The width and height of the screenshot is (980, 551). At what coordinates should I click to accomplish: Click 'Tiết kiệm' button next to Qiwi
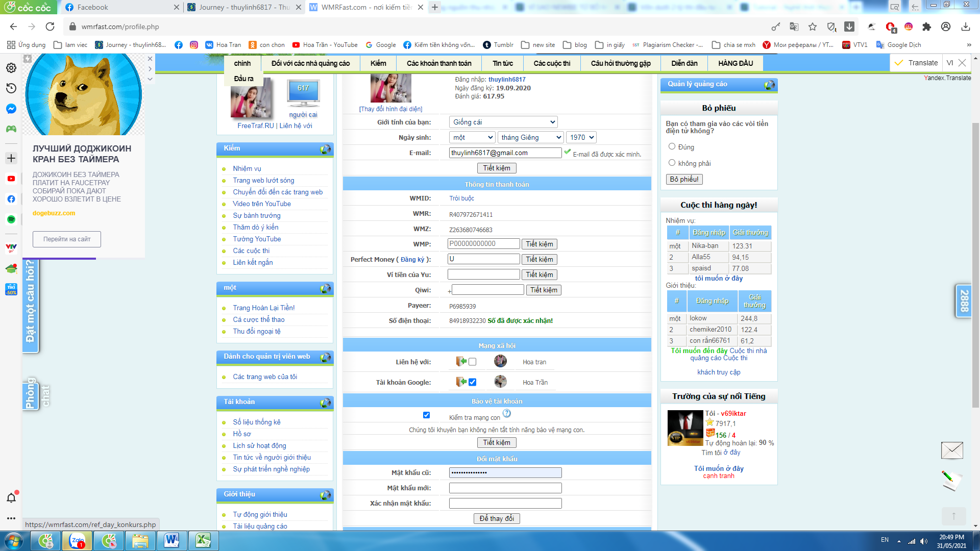click(544, 290)
